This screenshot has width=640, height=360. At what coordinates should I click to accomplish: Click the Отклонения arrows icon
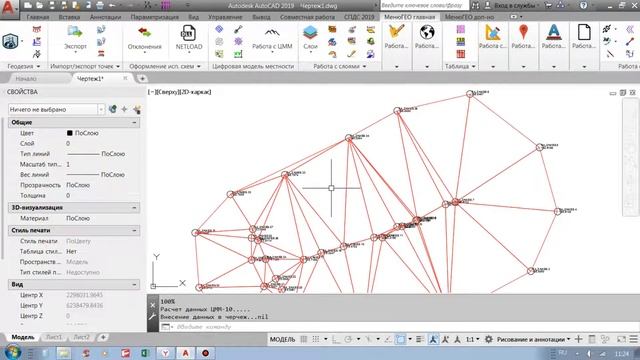point(144,32)
